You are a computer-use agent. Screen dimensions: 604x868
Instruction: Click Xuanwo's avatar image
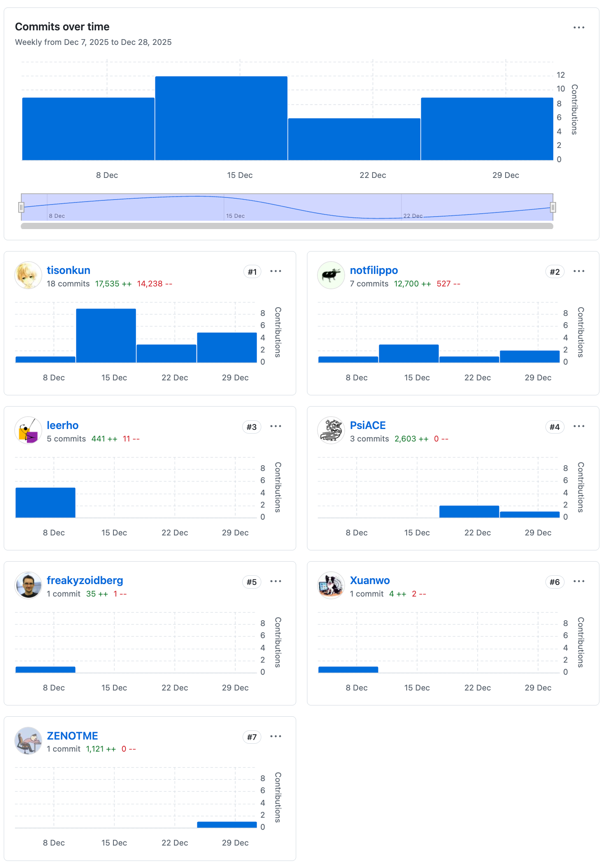(331, 585)
